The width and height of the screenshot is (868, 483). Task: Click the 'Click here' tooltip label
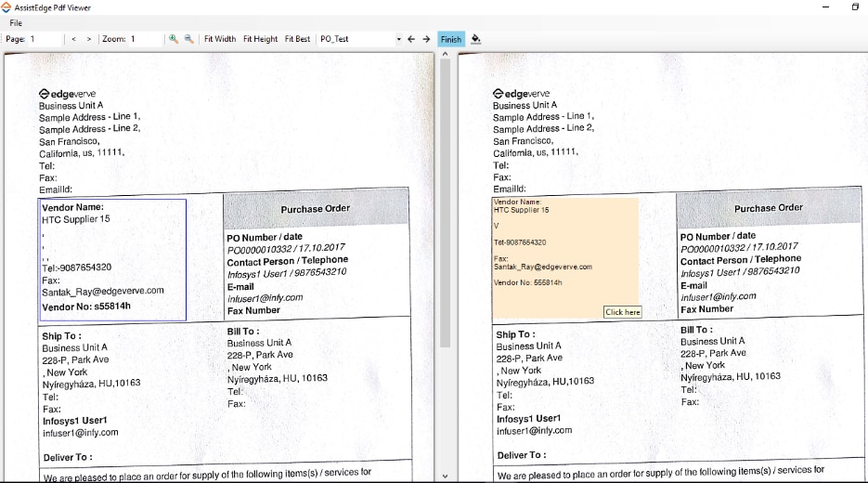click(622, 312)
